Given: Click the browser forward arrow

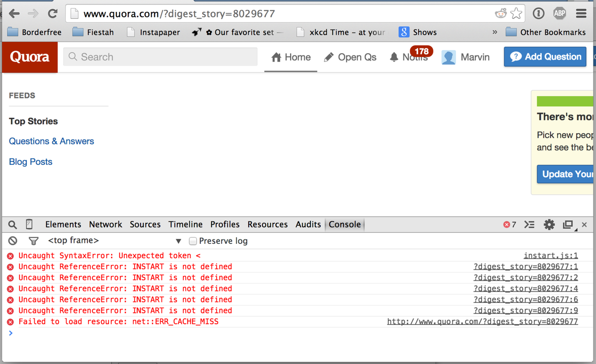Looking at the screenshot, I should [33, 13].
